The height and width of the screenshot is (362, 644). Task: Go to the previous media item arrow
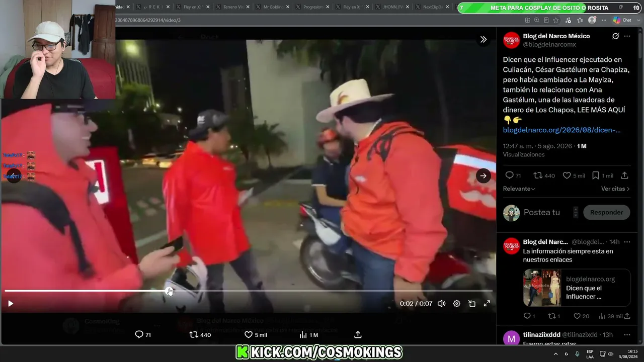pos(14,175)
